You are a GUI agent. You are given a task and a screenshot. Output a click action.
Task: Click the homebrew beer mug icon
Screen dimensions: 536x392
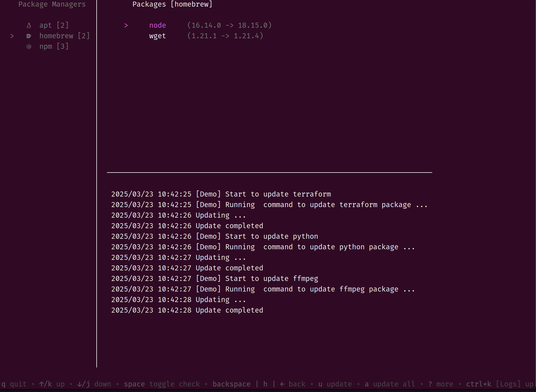coord(29,36)
